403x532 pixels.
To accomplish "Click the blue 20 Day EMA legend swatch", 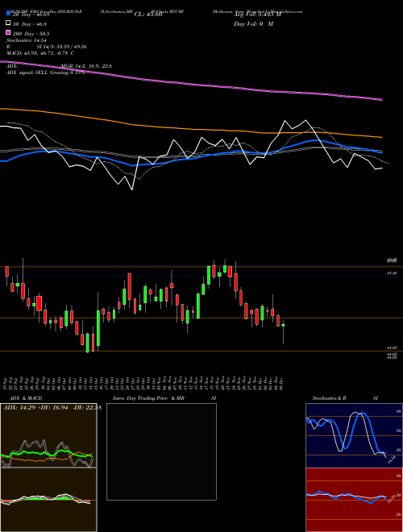I will click(x=8, y=14).
